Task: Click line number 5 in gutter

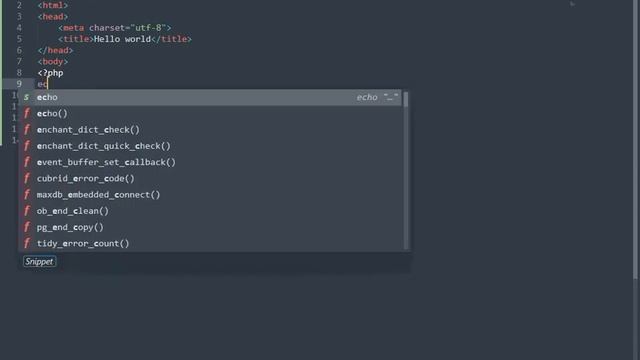Action: [19, 39]
